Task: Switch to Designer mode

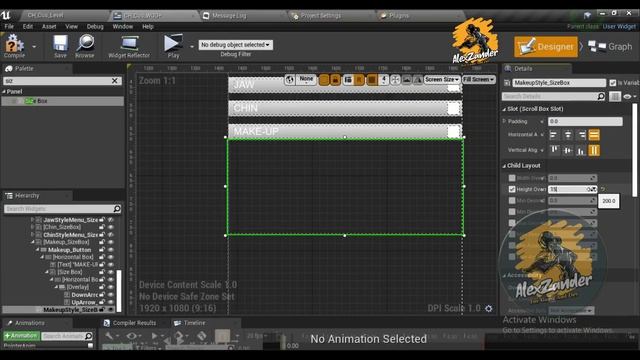Action: tap(546, 47)
